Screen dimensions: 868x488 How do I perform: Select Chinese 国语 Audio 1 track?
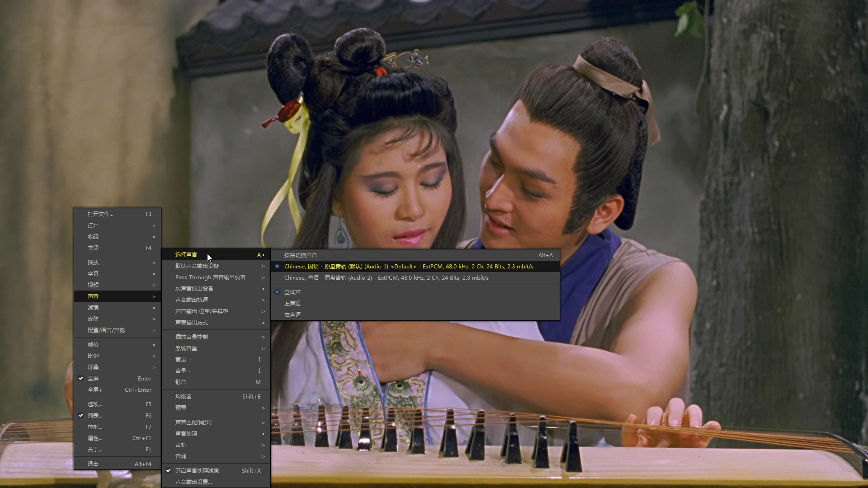coord(415,267)
